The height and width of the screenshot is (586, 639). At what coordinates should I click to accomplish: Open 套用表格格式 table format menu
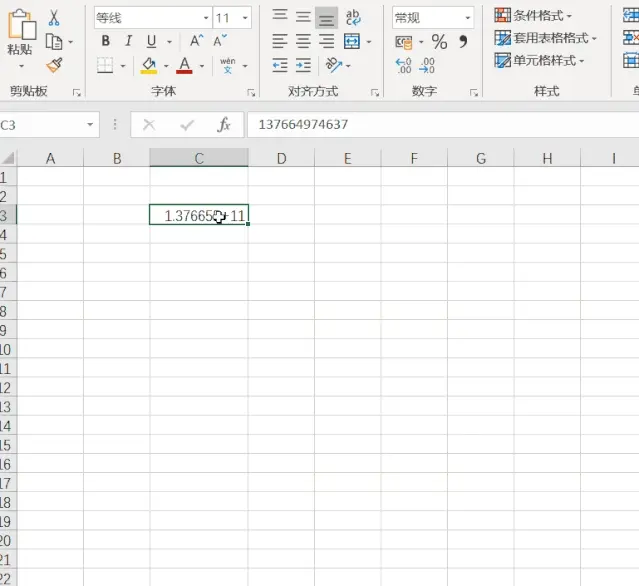pos(546,38)
